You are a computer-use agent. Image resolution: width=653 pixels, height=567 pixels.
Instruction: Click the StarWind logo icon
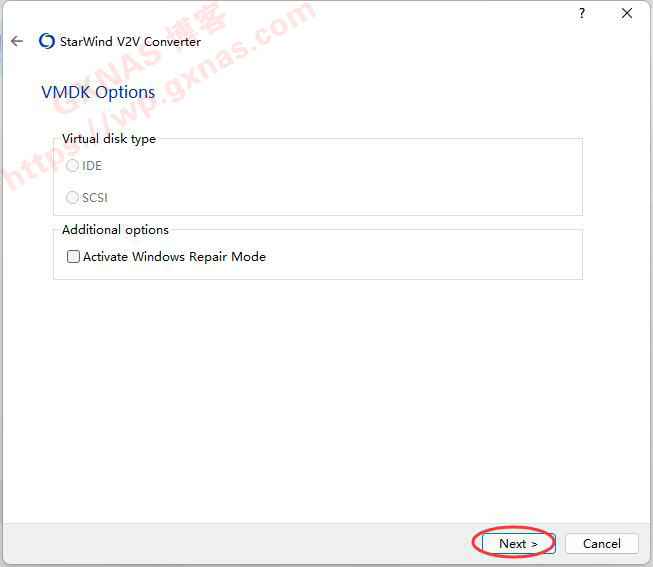coord(46,42)
